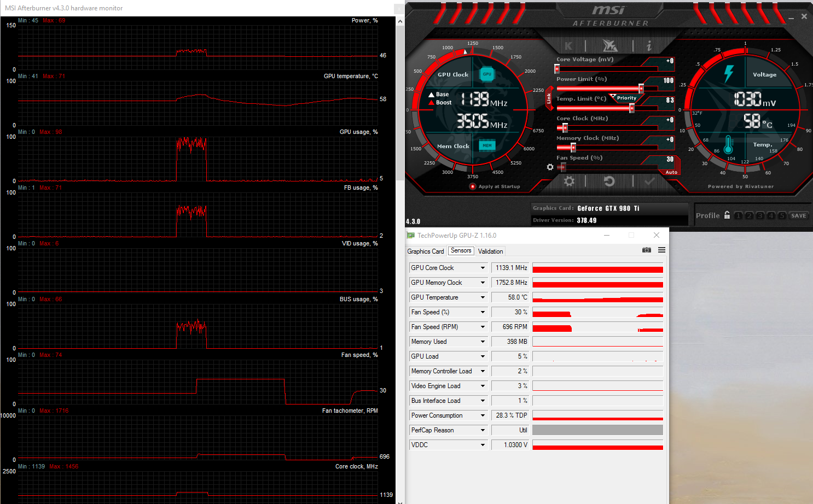Image resolution: width=813 pixels, height=504 pixels.
Task: Click the GPU temperature graph in hardware monitor
Action: 198,103
